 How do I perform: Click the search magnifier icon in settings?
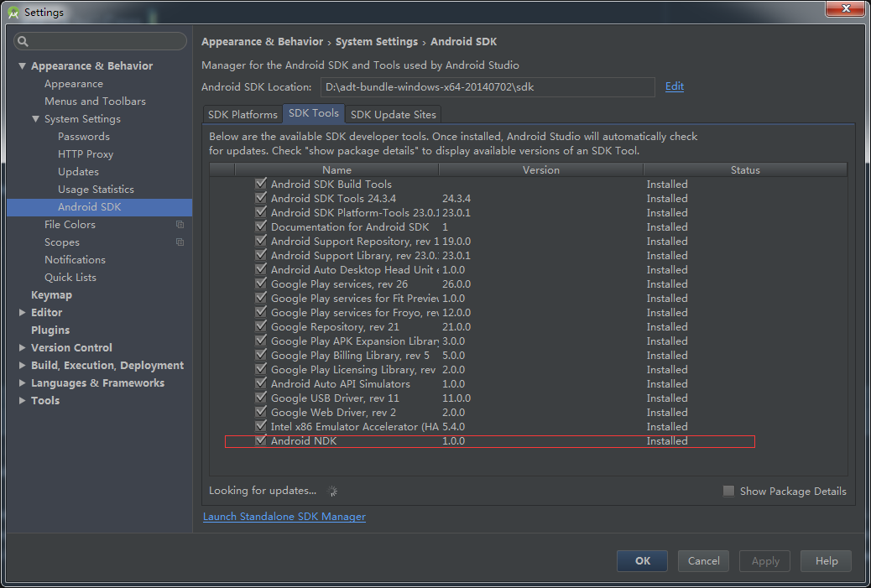click(x=23, y=41)
